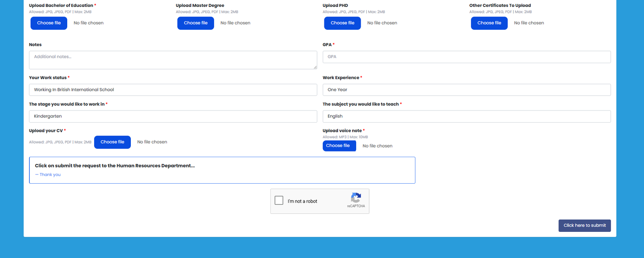Click the Thank you text link
The image size is (644, 258).
click(50, 175)
